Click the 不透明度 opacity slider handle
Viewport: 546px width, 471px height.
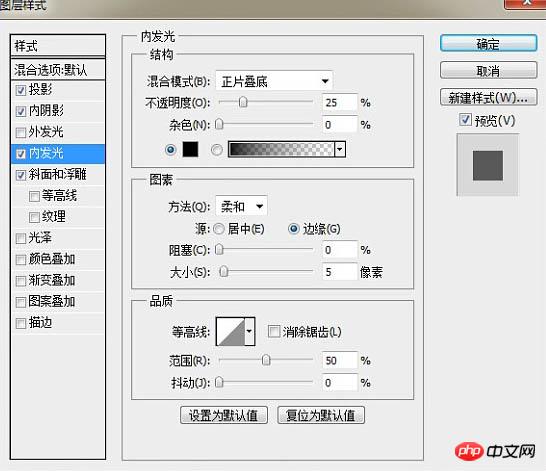pos(243,102)
